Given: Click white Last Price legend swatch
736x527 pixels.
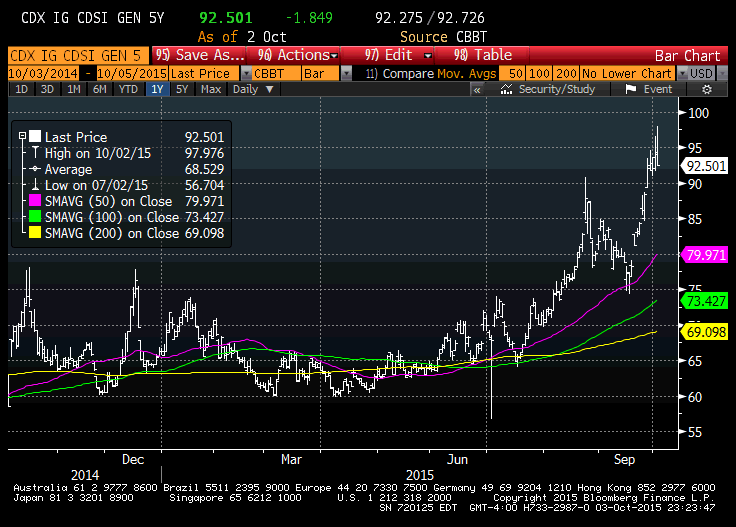Looking at the screenshot, I should 35,137.
